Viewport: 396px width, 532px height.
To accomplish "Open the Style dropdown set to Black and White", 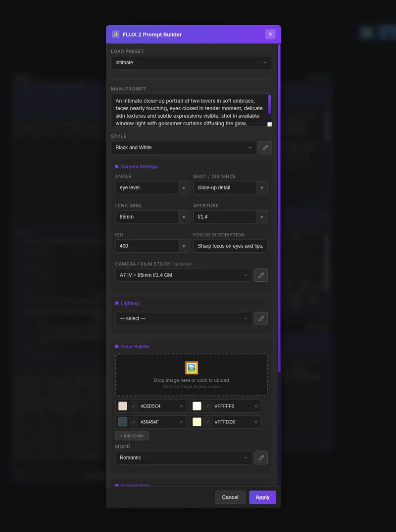I will [x=184, y=147].
